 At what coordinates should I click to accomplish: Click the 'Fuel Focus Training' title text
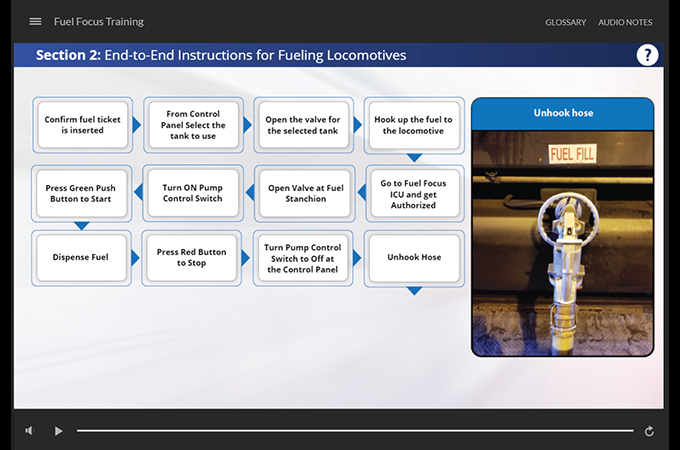(99, 22)
